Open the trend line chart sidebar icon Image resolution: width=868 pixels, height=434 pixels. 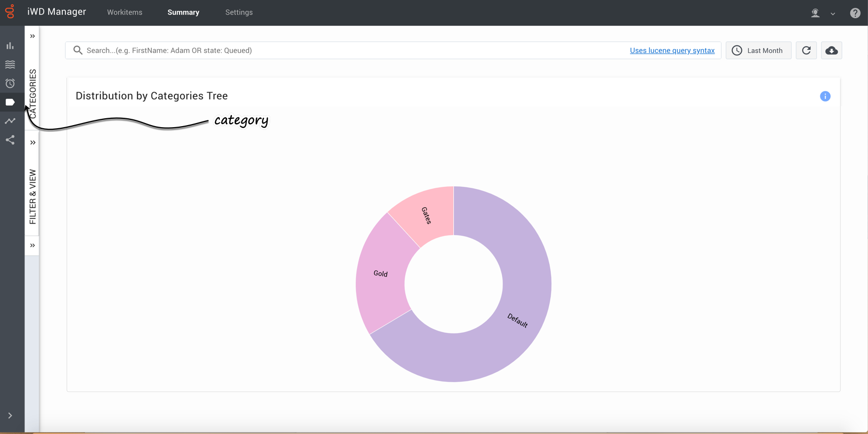tap(10, 121)
